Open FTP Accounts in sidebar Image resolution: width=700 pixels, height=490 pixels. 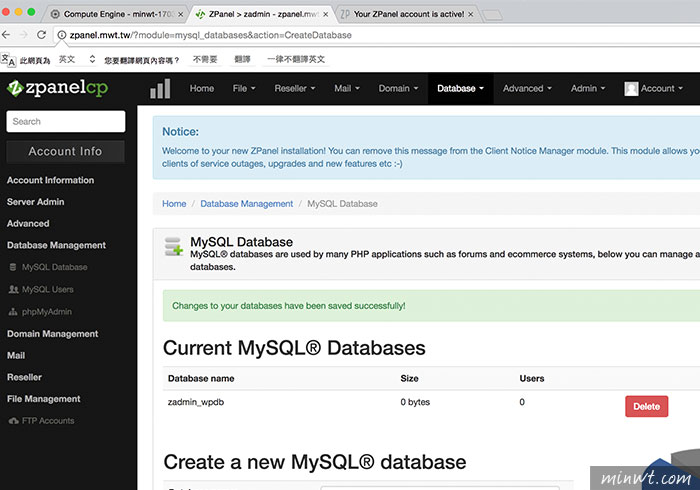[x=48, y=421]
